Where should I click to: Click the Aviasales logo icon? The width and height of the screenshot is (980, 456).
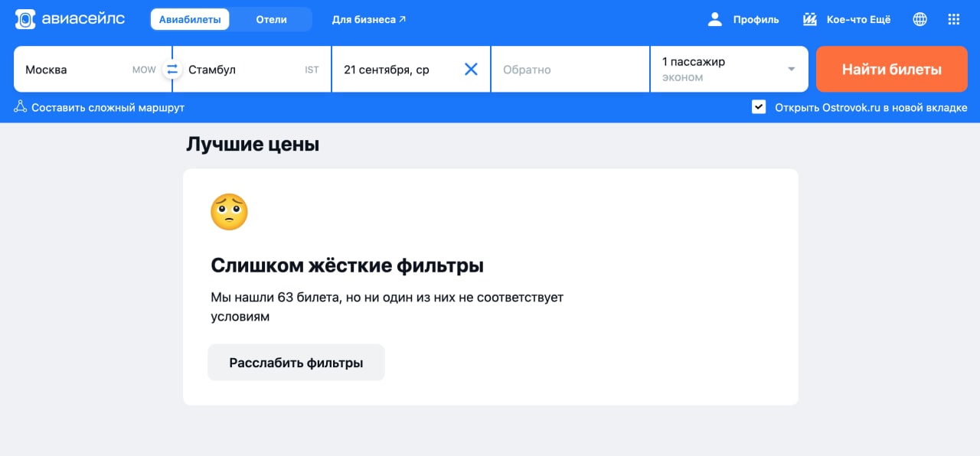pos(25,19)
